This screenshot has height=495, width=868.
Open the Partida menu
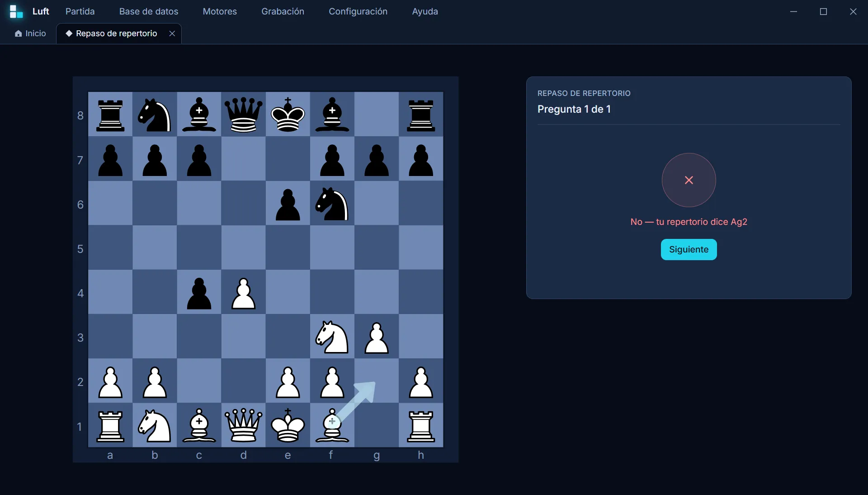click(x=80, y=11)
